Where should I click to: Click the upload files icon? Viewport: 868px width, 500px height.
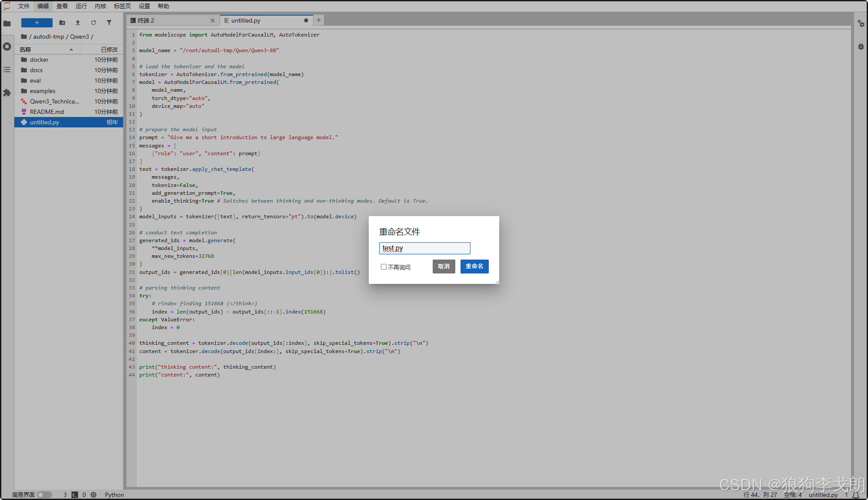pos(78,23)
